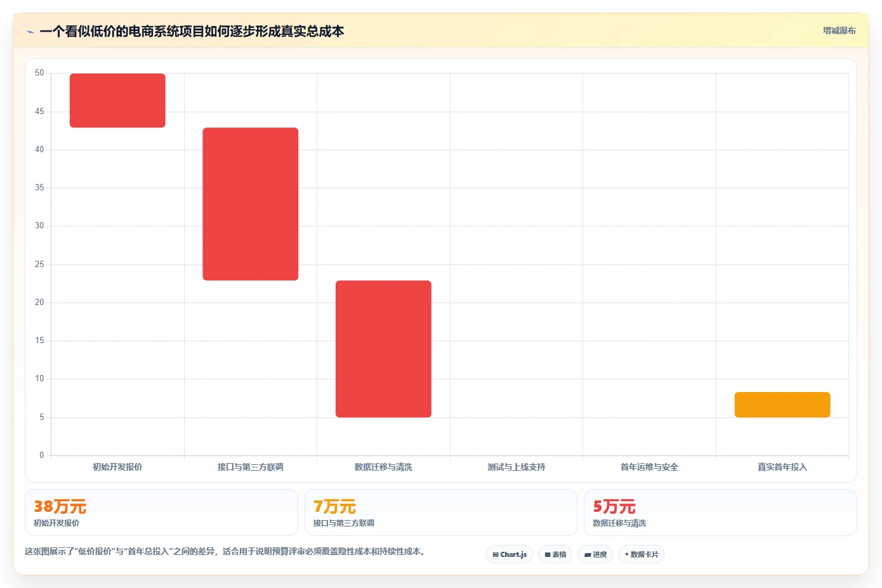The width and height of the screenshot is (882, 588).
Task: Click the 进度 tag chip
Action: (x=595, y=554)
